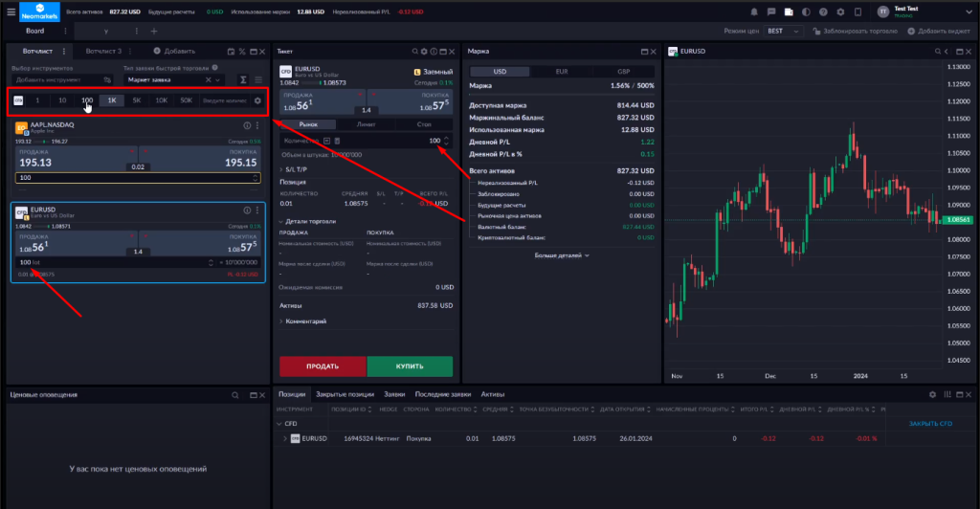Expand Комментарий section
Screen dimensions: 980x509
303,321
